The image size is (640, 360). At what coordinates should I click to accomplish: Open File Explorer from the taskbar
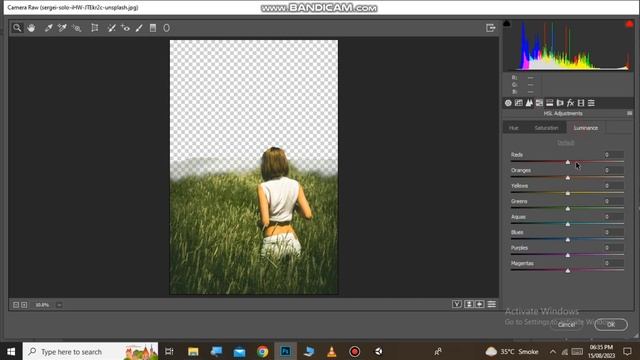coord(193,351)
